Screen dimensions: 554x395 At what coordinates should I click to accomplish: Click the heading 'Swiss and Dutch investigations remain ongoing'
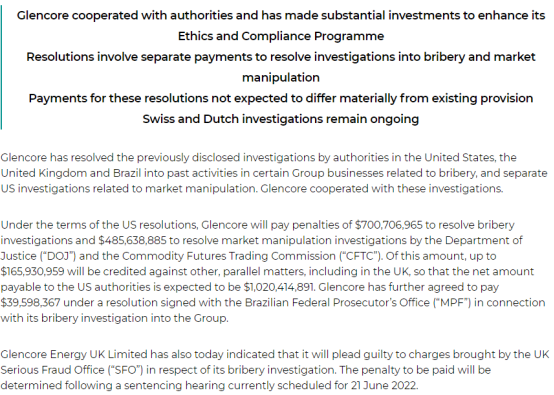(281, 119)
